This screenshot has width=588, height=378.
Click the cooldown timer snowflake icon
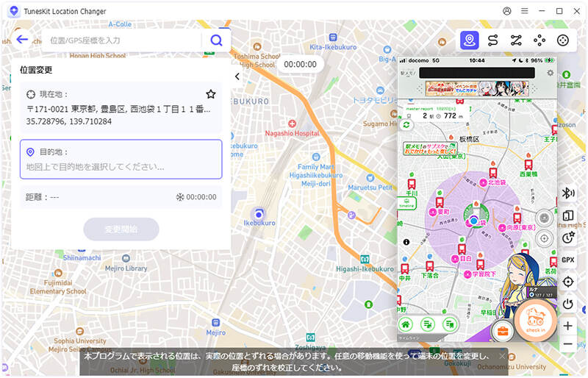pos(180,196)
